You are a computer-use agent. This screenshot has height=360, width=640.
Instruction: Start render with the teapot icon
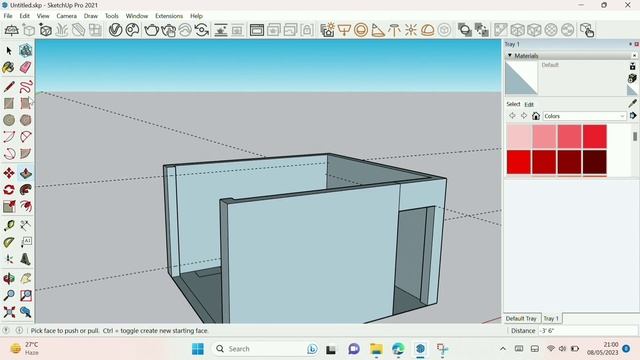(151, 30)
